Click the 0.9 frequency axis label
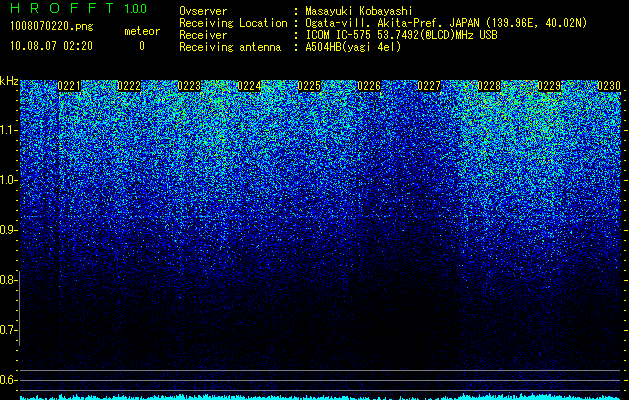Screen dimensions: 629x400 pos(8,230)
